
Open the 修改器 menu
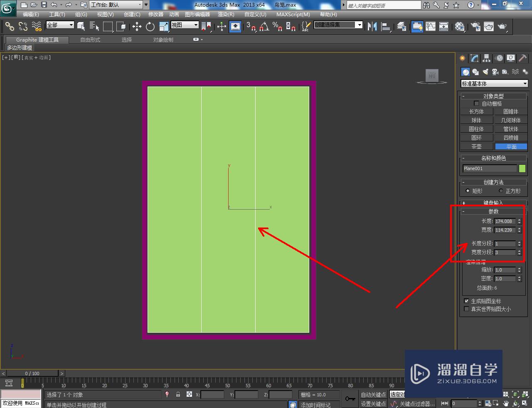pyautogui.click(x=156, y=15)
